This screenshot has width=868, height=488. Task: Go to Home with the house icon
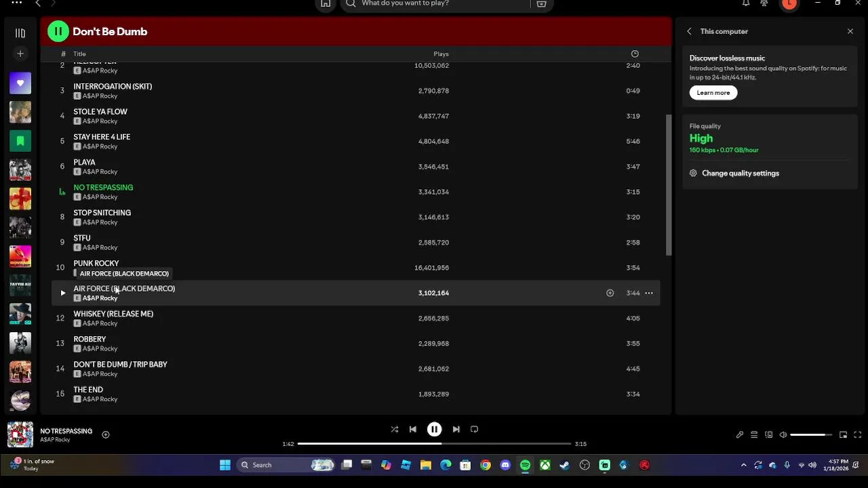[x=325, y=3]
